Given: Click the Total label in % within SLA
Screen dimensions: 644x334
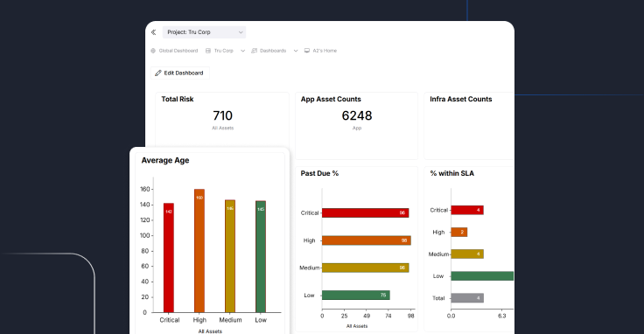Looking at the screenshot, I should tap(438, 298).
